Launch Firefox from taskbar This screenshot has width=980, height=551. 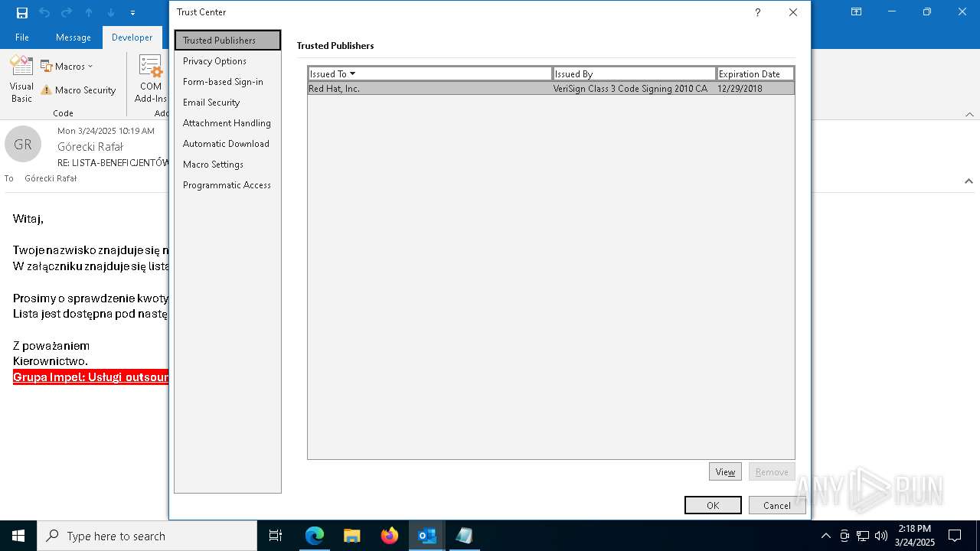(x=390, y=536)
